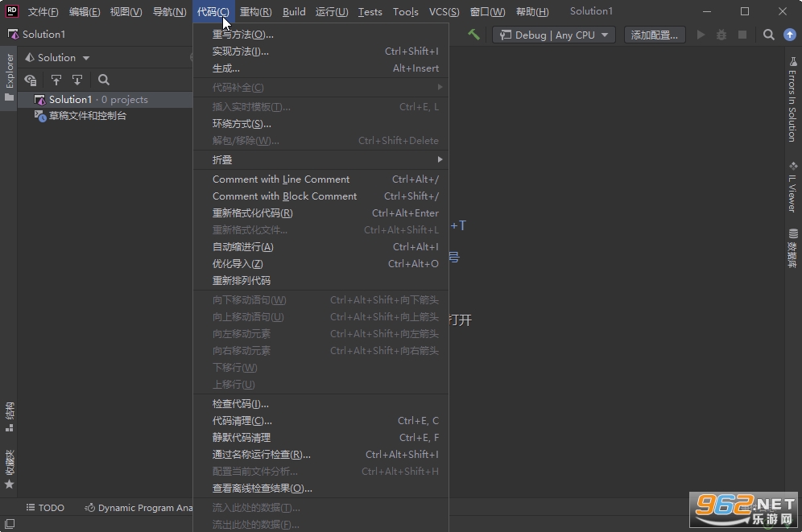Image resolution: width=802 pixels, height=532 pixels.
Task: Open the Solution view dropdown
Action: tap(57, 58)
